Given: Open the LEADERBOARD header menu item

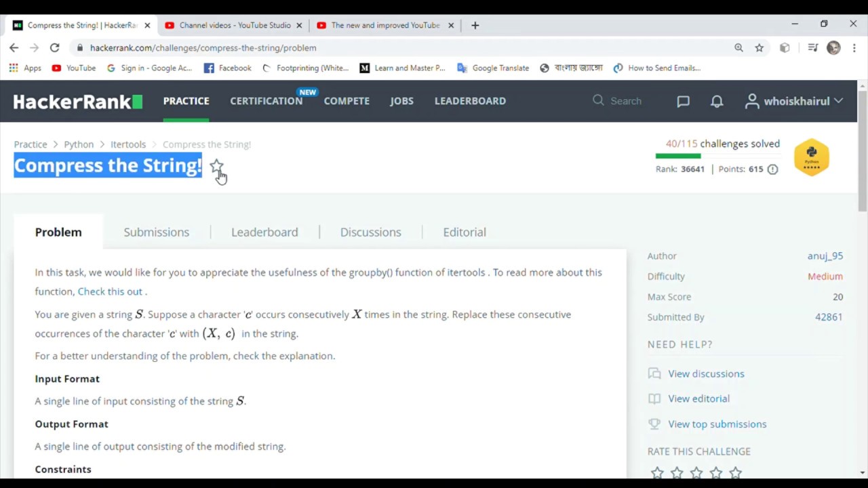Looking at the screenshot, I should click(470, 101).
